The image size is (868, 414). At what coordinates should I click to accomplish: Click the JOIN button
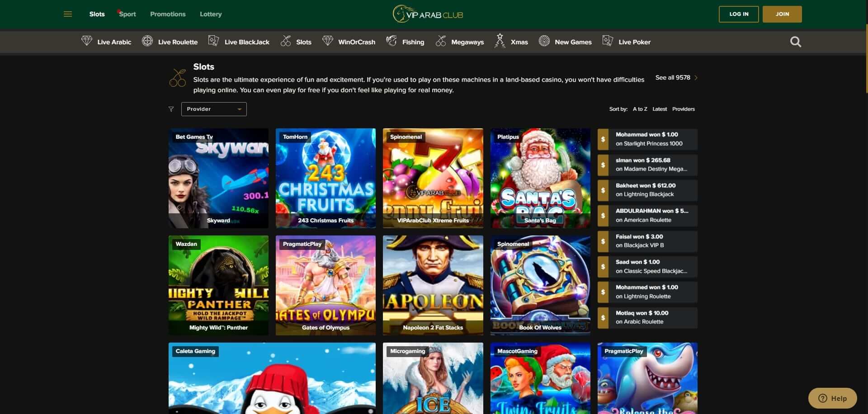(782, 14)
